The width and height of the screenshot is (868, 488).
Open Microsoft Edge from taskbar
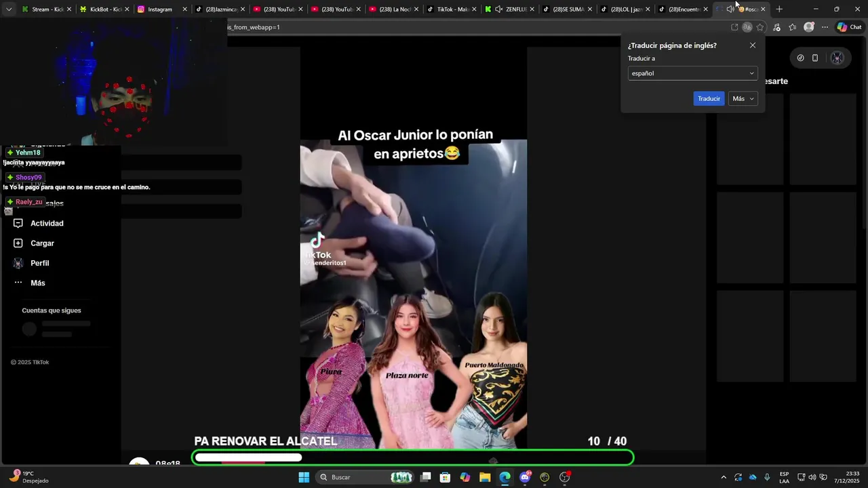click(x=505, y=477)
